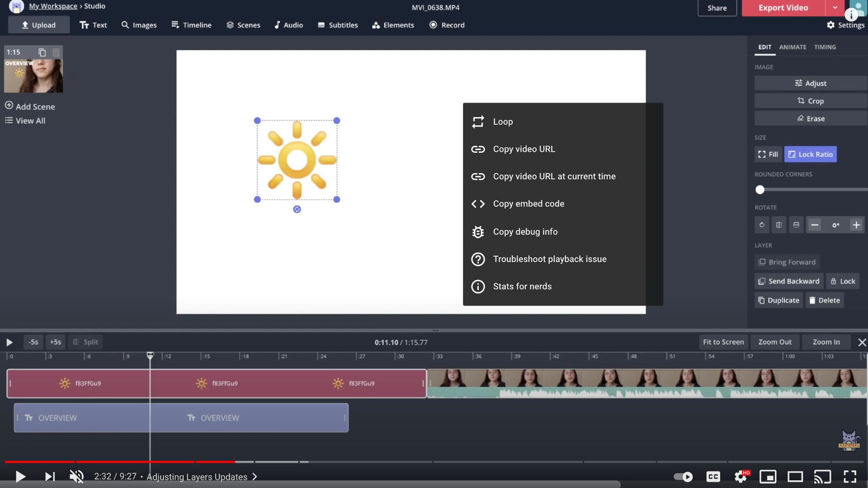The height and width of the screenshot is (488, 868).
Task: Split the clip at the playhead
Action: [85, 342]
